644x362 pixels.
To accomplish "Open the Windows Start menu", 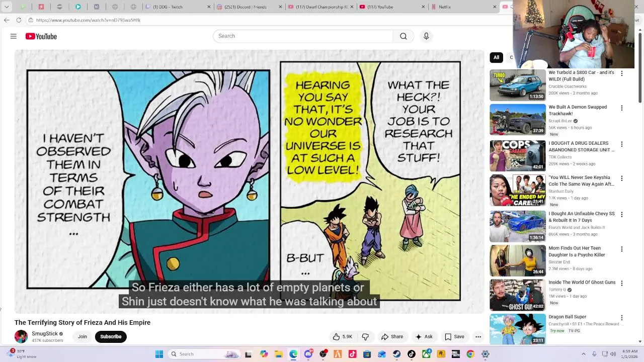I will (159, 354).
